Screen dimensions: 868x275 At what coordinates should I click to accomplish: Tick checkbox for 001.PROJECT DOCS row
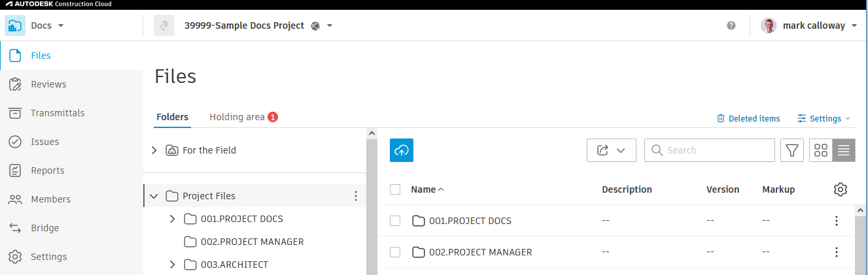(395, 221)
